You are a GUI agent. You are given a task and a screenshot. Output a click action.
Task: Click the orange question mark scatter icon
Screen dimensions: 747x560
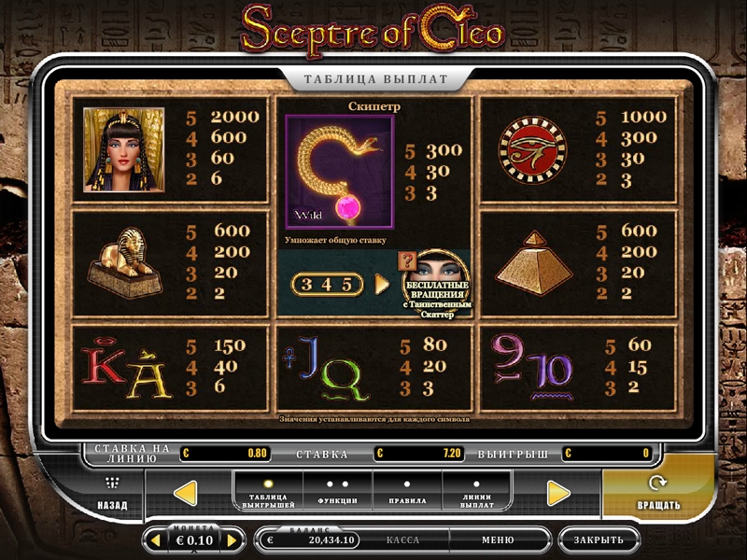[406, 261]
